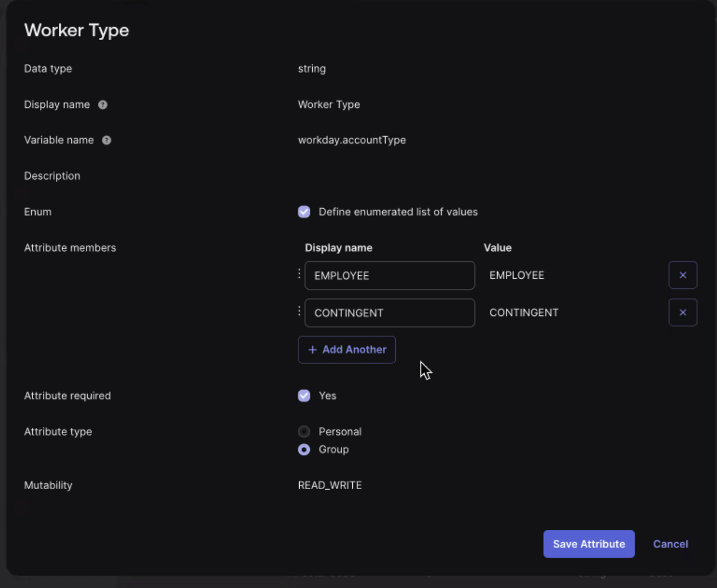Grab drag handle of EMPLOYEE row
717x588 pixels.
point(299,274)
